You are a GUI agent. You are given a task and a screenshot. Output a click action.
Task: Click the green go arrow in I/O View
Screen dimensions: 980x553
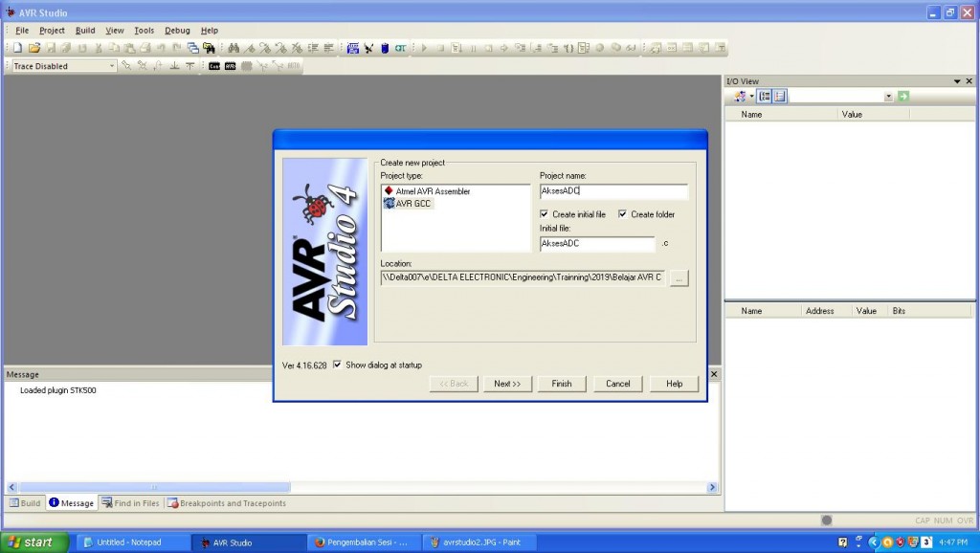(903, 97)
